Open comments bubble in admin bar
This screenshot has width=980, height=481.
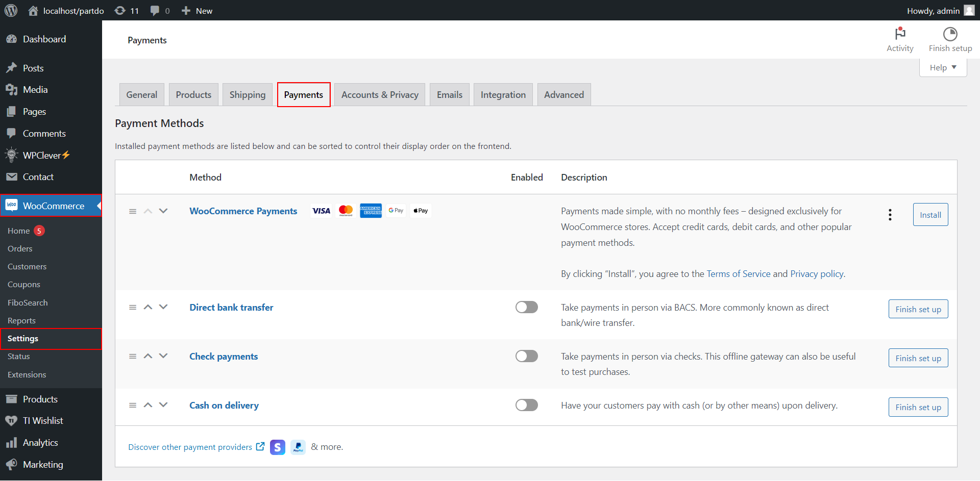pos(160,11)
